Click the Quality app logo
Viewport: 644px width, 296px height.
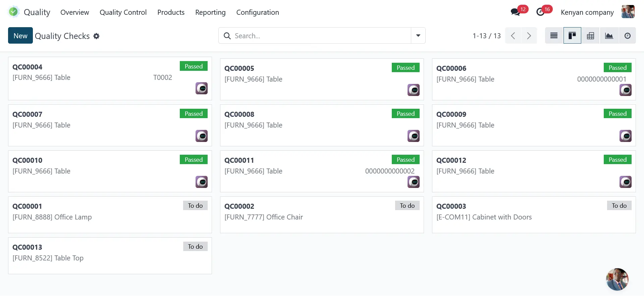pyautogui.click(x=13, y=12)
